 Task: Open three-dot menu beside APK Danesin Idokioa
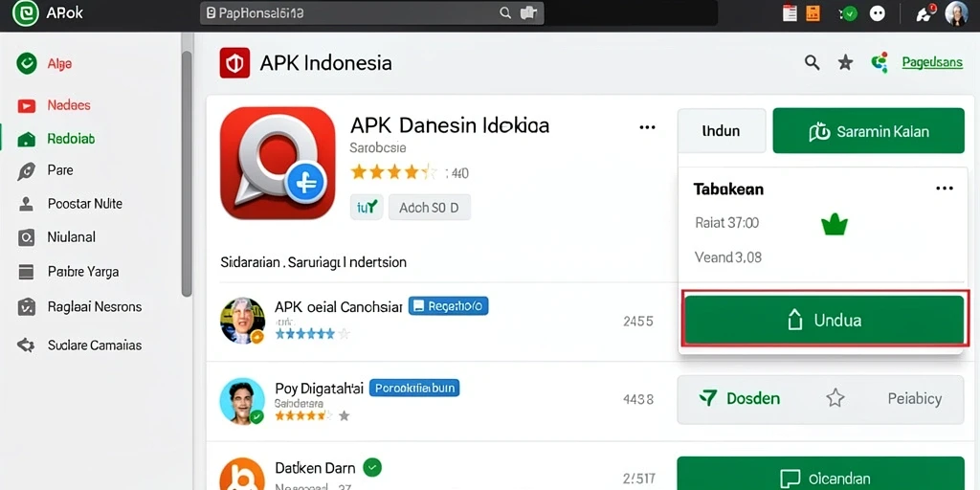(x=648, y=127)
